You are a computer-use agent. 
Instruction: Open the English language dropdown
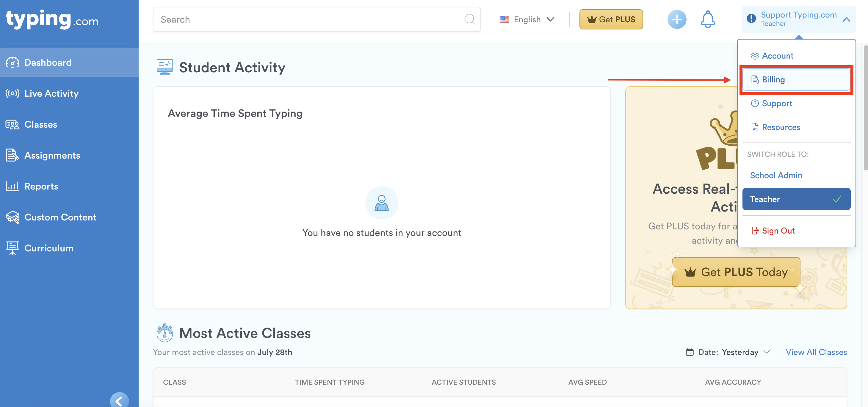[527, 20]
